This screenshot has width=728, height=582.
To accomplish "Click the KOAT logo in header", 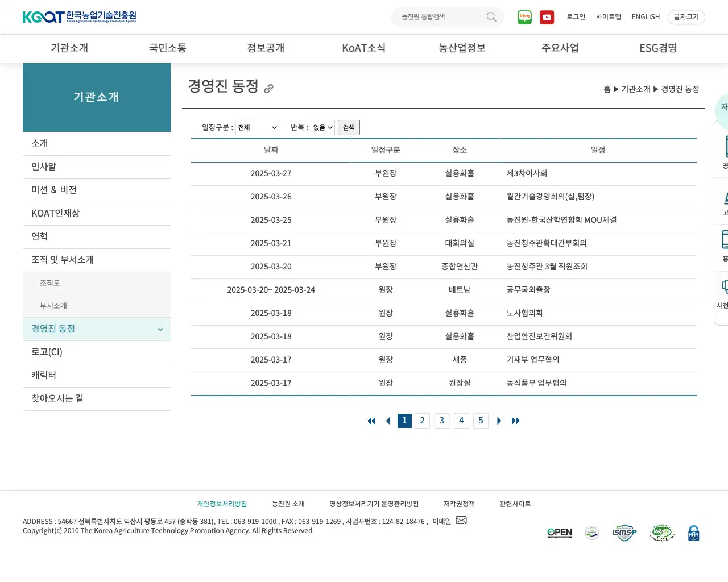I will pos(80,17).
